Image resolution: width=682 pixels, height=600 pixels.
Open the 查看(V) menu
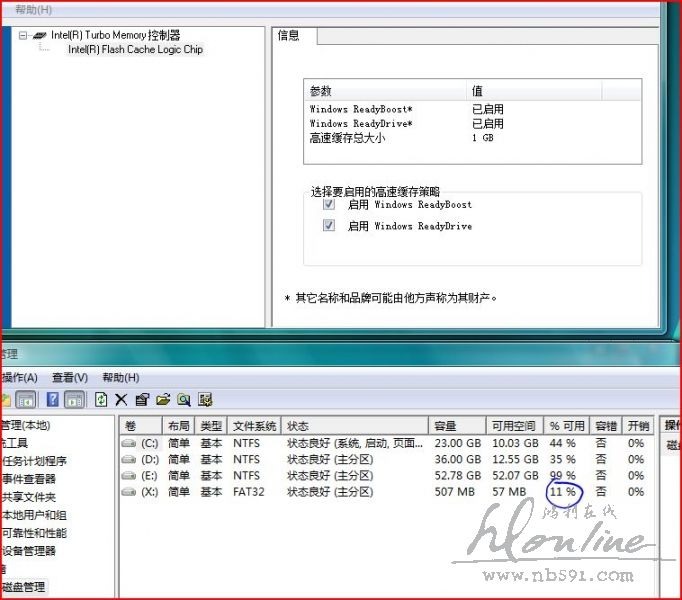click(x=70, y=377)
